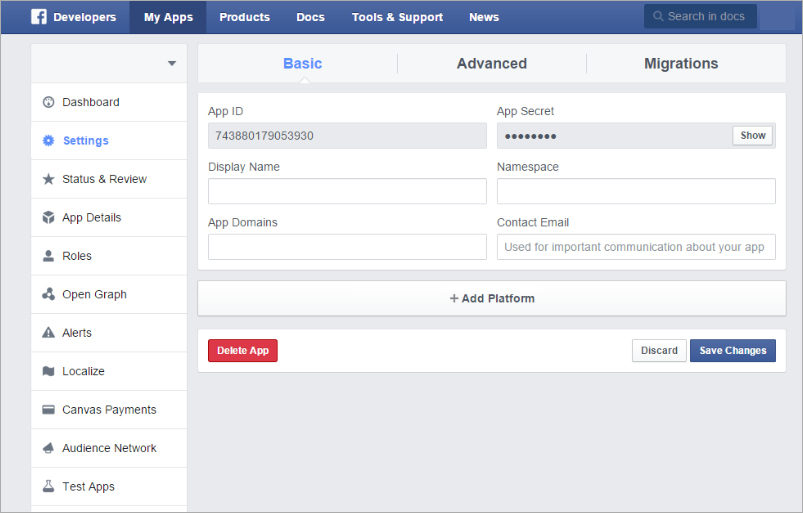Open the News page

tap(484, 17)
